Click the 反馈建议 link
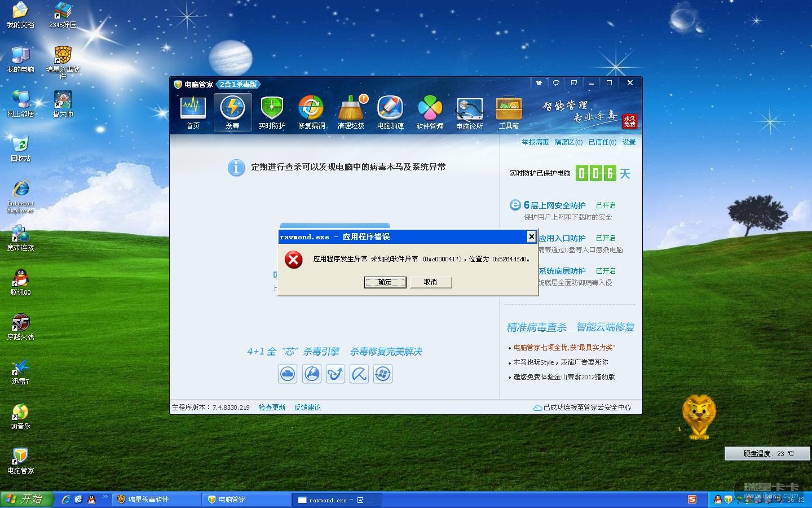 point(307,408)
